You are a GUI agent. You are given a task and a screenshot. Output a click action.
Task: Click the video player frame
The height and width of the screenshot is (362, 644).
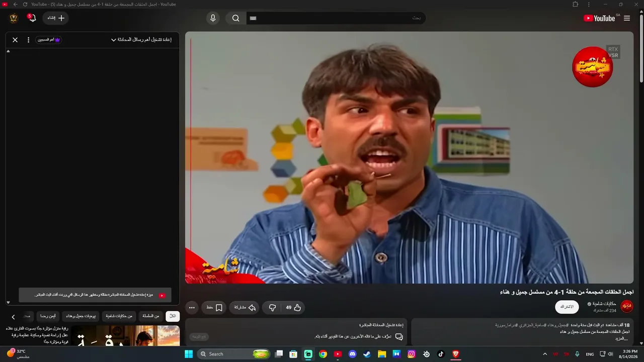409,157
